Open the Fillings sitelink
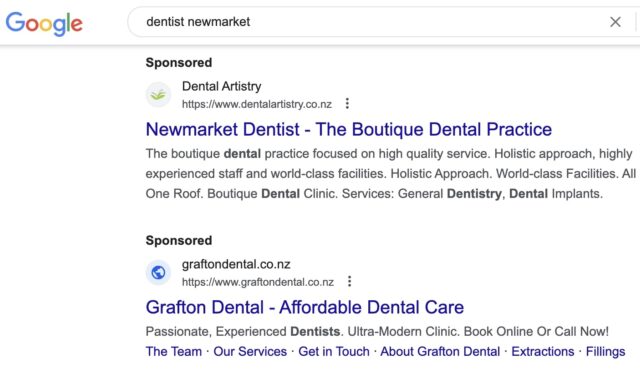Viewport: 640px width, 384px height. point(605,351)
